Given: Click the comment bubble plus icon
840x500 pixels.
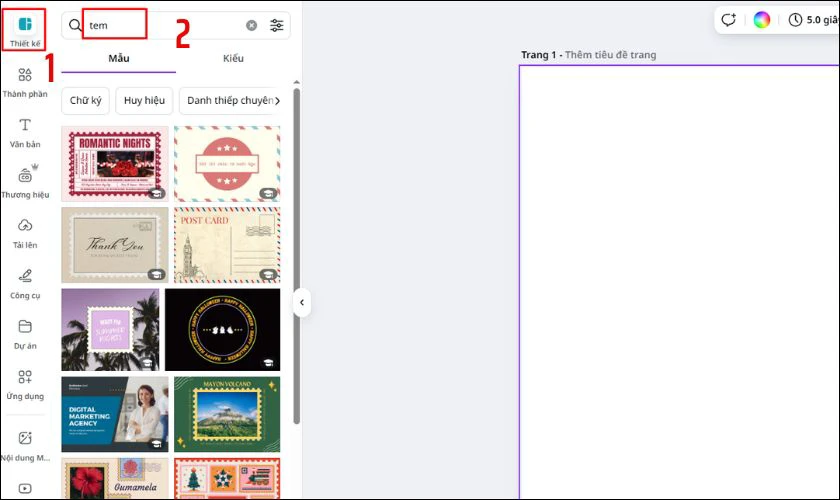Looking at the screenshot, I should point(728,20).
